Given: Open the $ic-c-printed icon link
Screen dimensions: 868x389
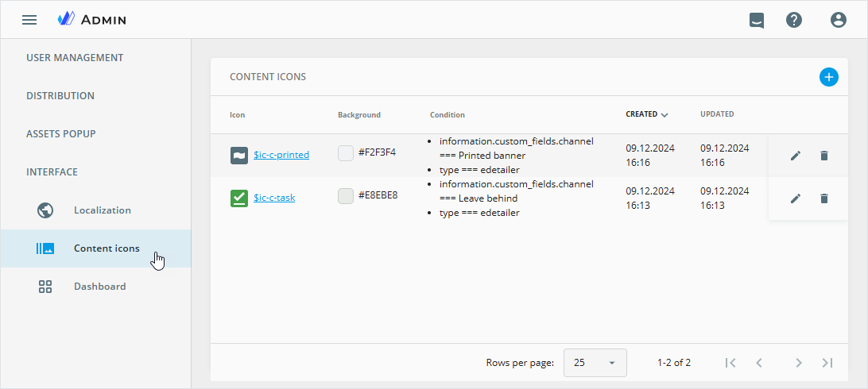Looking at the screenshot, I should pos(281,156).
